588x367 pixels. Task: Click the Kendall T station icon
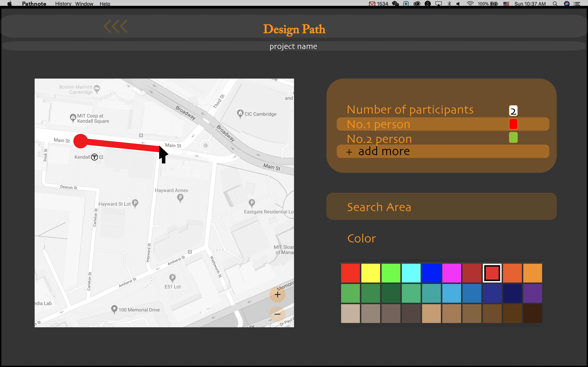94,157
